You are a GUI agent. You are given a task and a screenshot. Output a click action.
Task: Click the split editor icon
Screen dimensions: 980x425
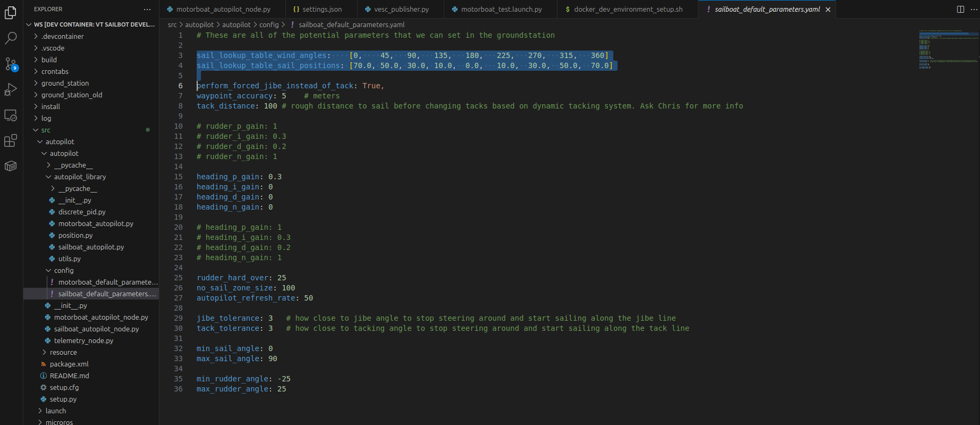[960, 9]
